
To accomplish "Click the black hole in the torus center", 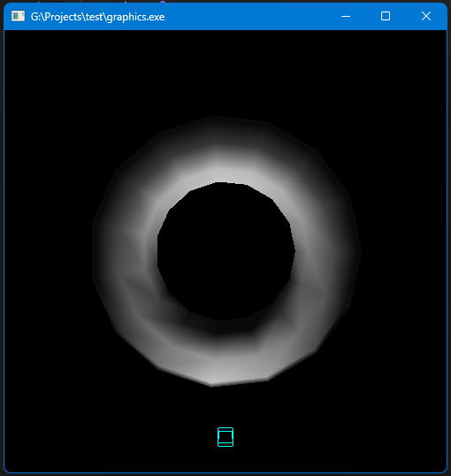I will (x=225, y=251).
